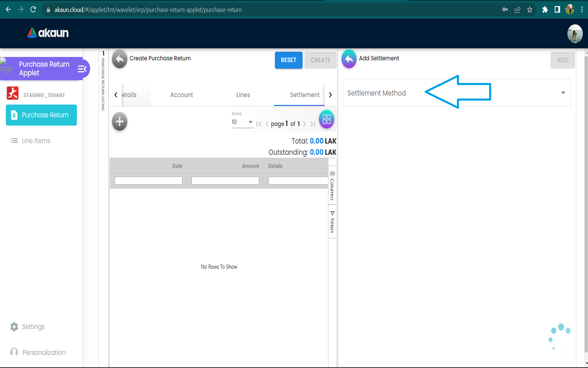588x368 pixels.
Task: Toggle browser side panel icon
Action: click(557, 9)
